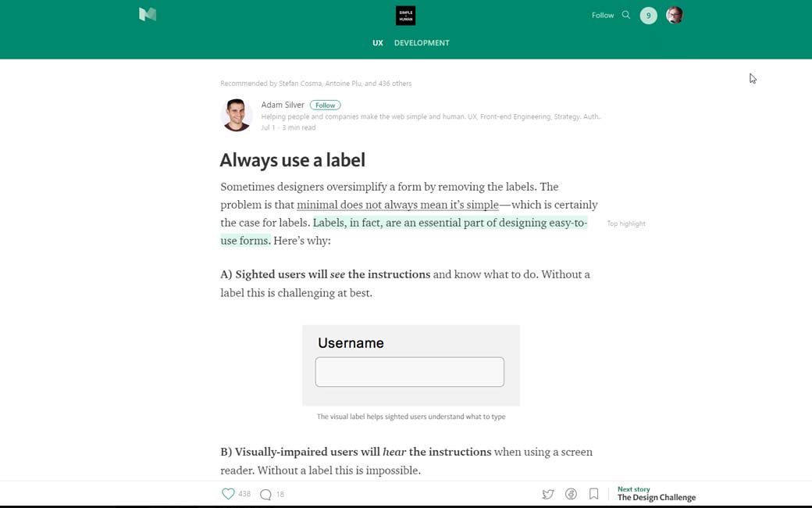Open the 'minimal does not always mean it's simple' link
812x508 pixels.
(397, 205)
